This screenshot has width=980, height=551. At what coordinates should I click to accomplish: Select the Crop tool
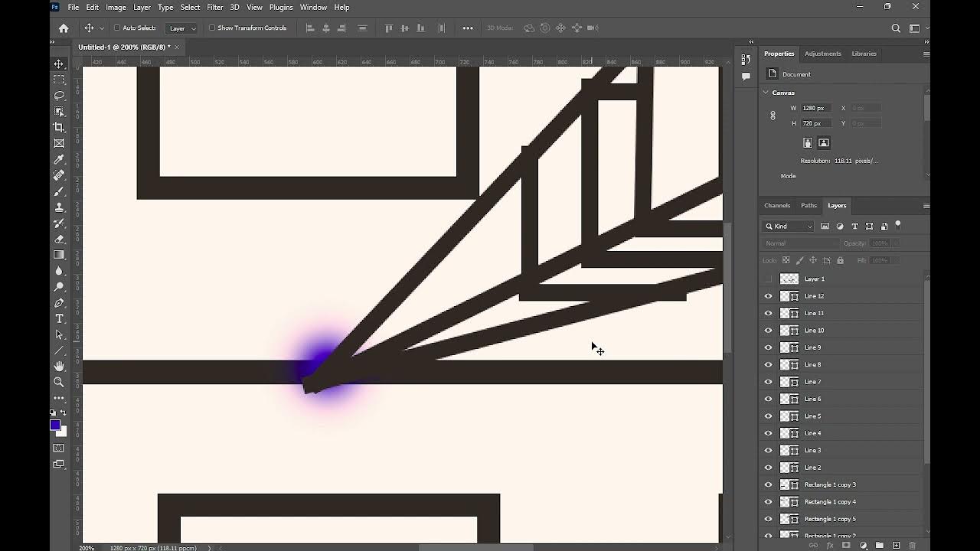pyautogui.click(x=59, y=127)
